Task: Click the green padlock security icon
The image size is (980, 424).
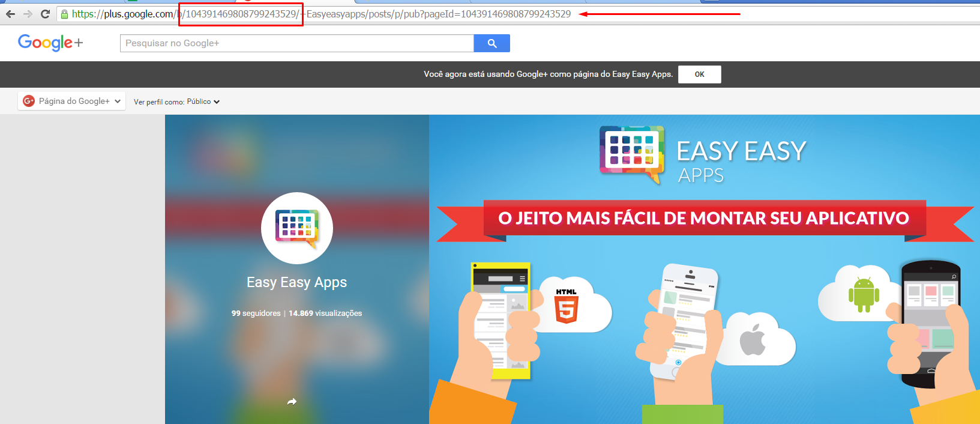Action: tap(64, 14)
